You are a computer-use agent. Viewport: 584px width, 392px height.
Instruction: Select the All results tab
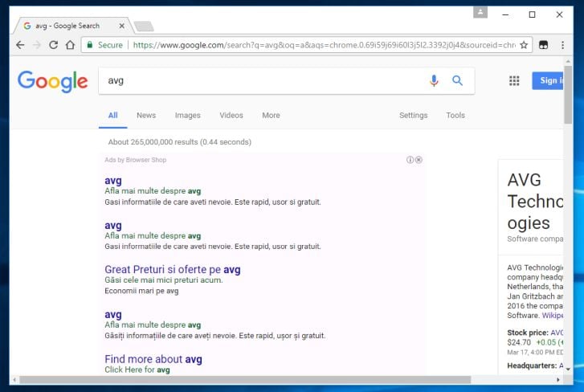coord(112,116)
